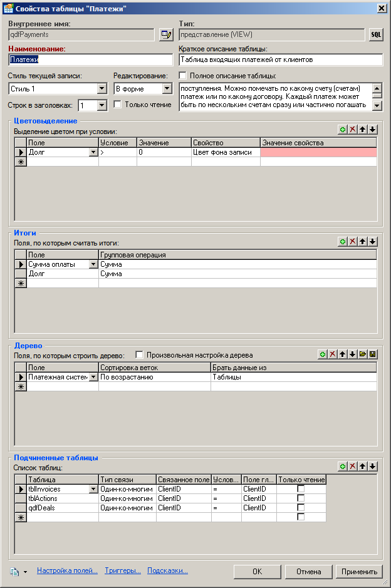The width and height of the screenshot is (391, 588).
Task: Move the selected tree field up
Action: (x=343, y=354)
